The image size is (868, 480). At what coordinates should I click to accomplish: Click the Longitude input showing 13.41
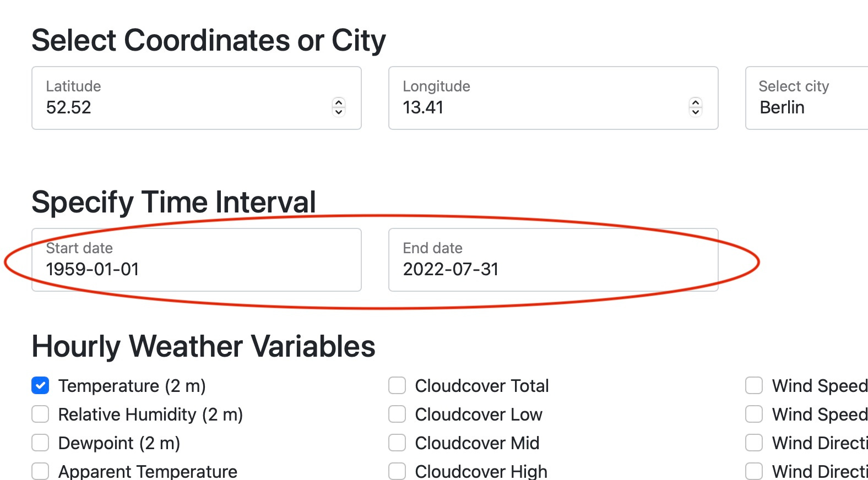[x=523, y=107]
